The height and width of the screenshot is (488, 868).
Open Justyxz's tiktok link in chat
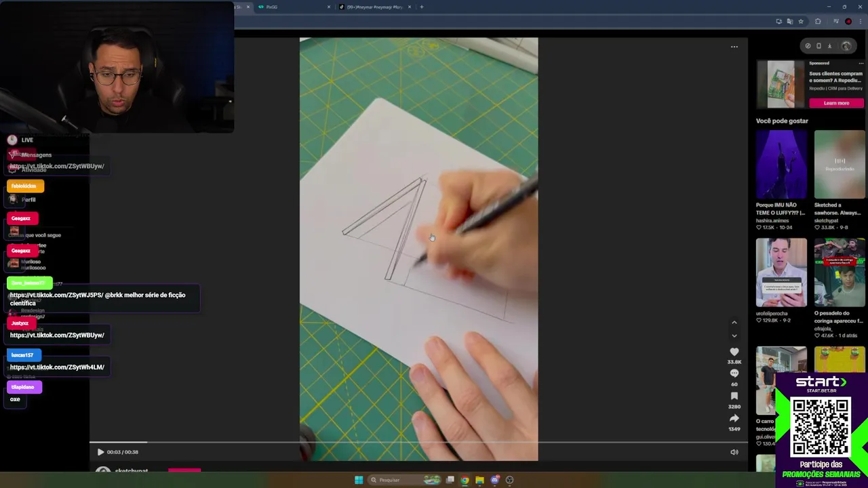click(57, 335)
